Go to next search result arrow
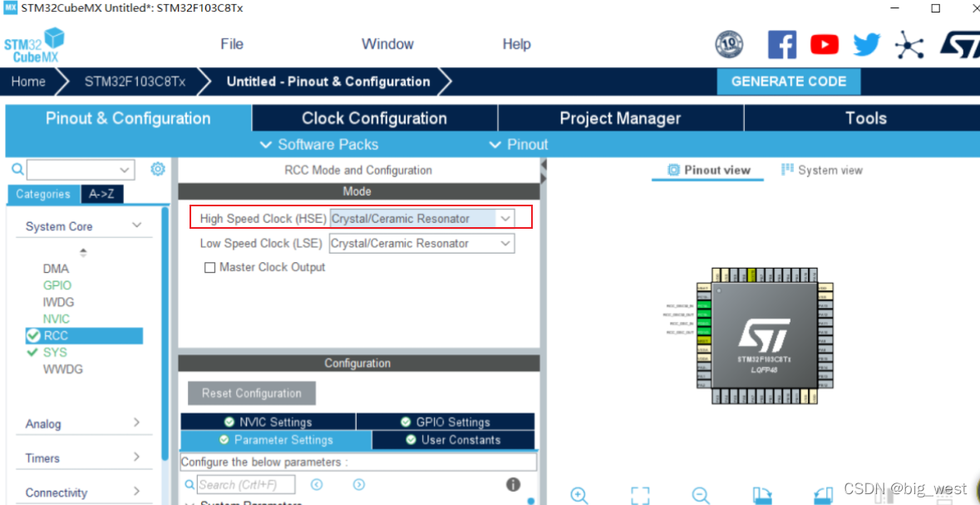980x505 pixels. click(x=359, y=484)
